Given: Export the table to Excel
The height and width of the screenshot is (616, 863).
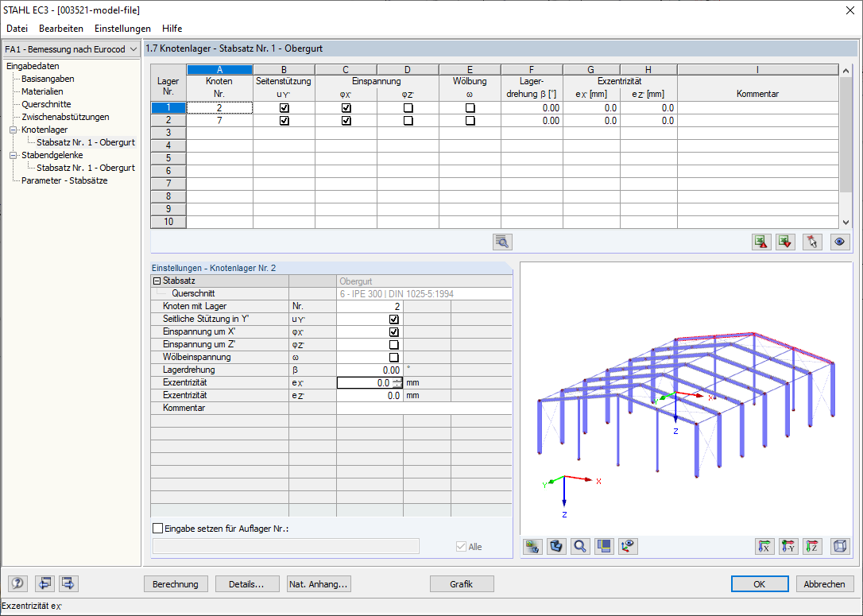Looking at the screenshot, I should click(x=761, y=242).
